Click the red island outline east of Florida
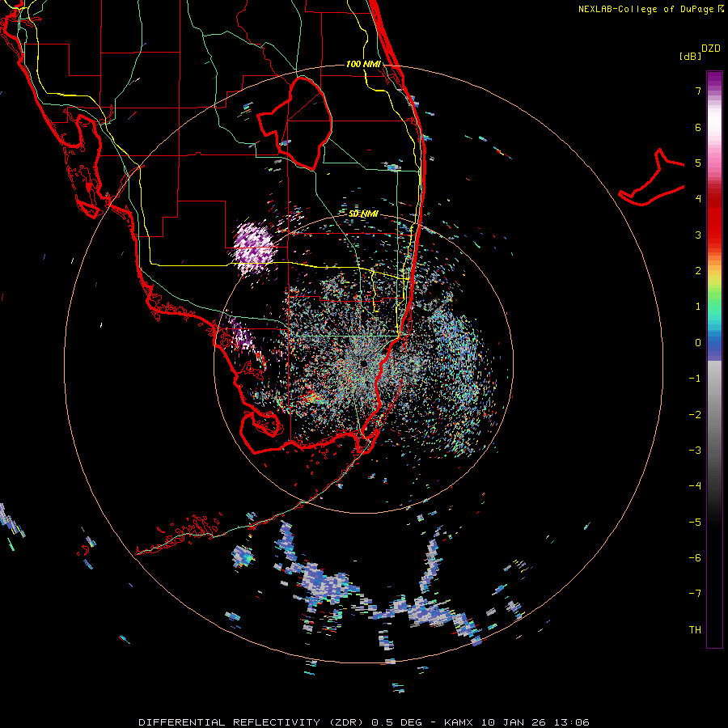This screenshot has width=728, height=728. [x=652, y=179]
